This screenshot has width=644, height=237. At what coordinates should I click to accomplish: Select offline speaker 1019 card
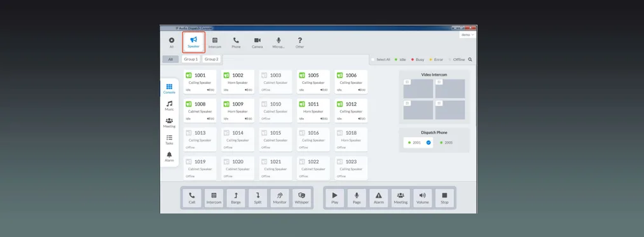[x=200, y=168]
